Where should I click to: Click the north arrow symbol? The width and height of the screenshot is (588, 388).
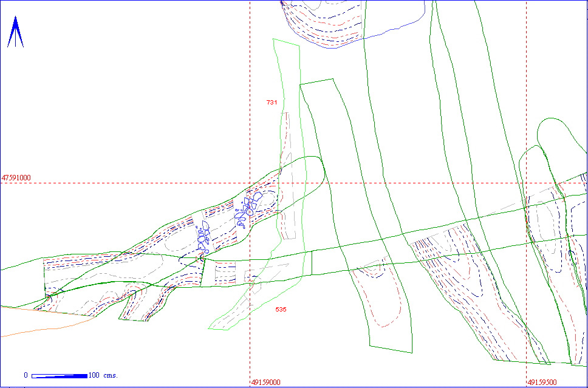coord(15,32)
